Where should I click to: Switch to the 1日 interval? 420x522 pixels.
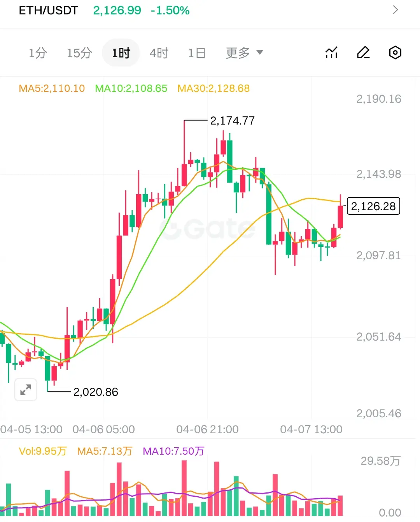tap(197, 53)
